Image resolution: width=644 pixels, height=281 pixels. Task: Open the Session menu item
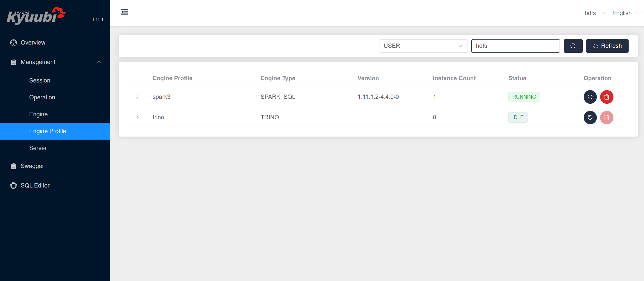click(x=55, y=80)
